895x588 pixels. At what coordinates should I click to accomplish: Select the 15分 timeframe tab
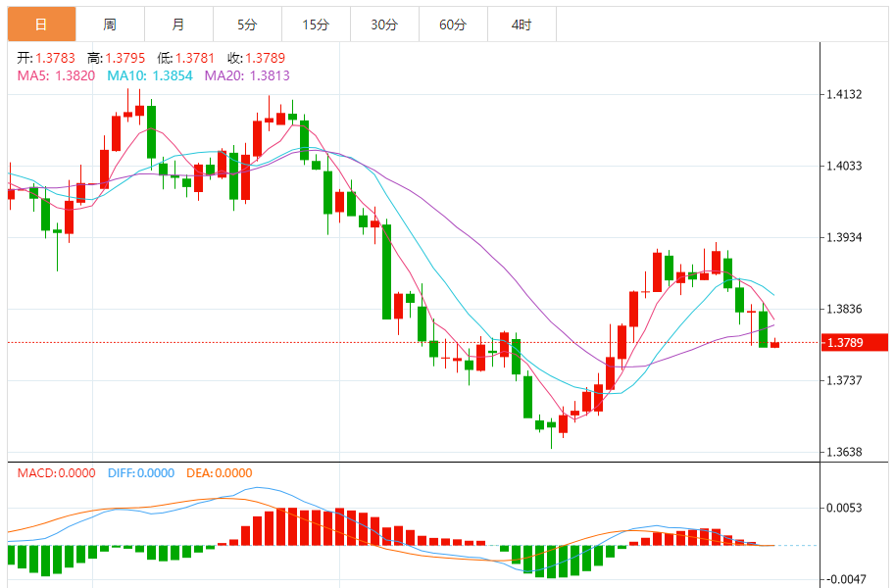click(x=316, y=24)
